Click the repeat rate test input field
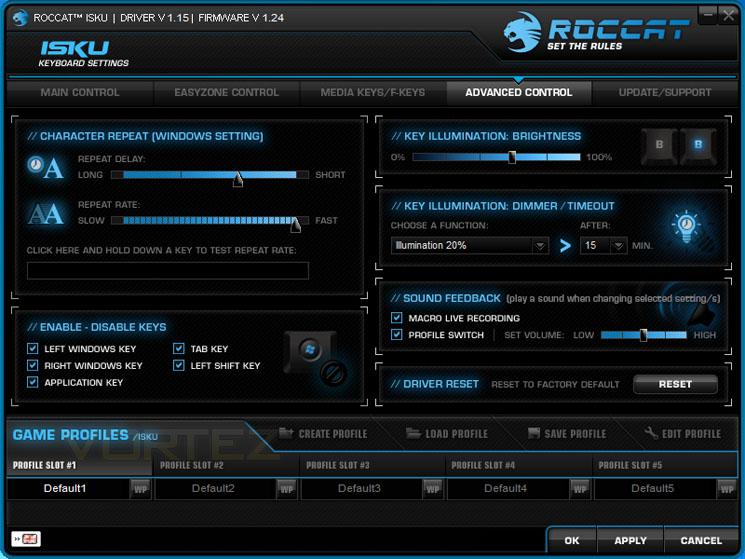This screenshot has width=745, height=559. coord(168,271)
